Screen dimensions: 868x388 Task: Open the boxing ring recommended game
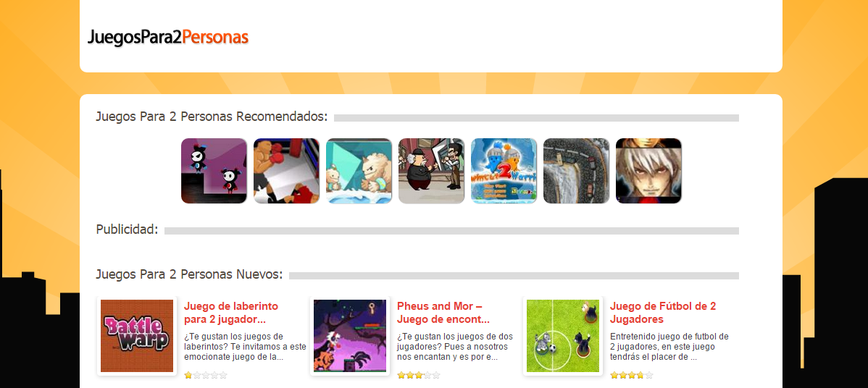[286, 171]
